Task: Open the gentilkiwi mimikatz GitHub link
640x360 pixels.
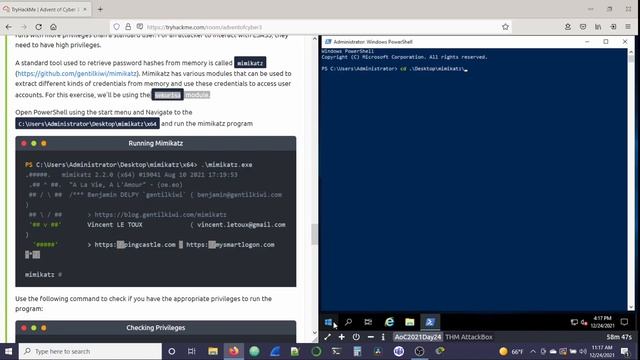Action: tap(77, 73)
